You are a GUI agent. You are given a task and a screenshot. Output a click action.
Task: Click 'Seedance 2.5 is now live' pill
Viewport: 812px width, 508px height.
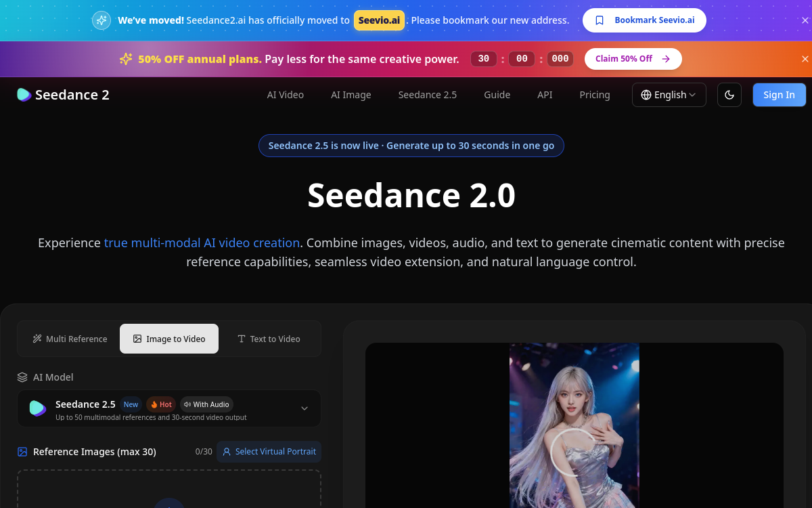tap(411, 146)
